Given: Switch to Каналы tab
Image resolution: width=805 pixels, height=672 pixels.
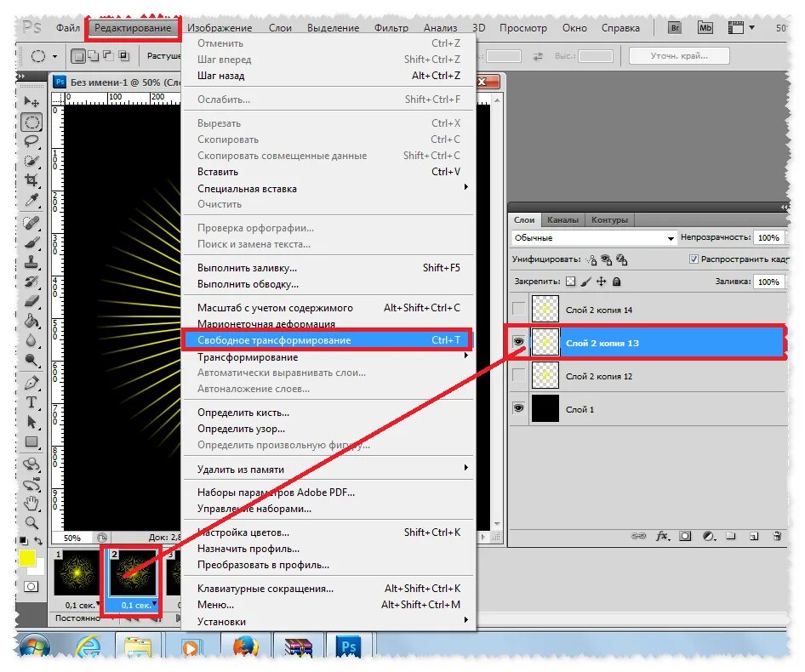Looking at the screenshot, I should coord(562,219).
